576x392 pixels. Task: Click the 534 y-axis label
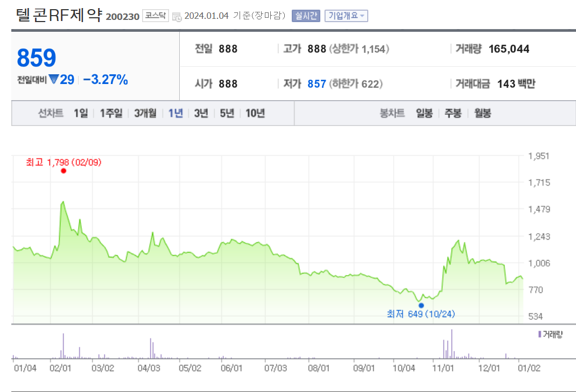click(x=535, y=316)
